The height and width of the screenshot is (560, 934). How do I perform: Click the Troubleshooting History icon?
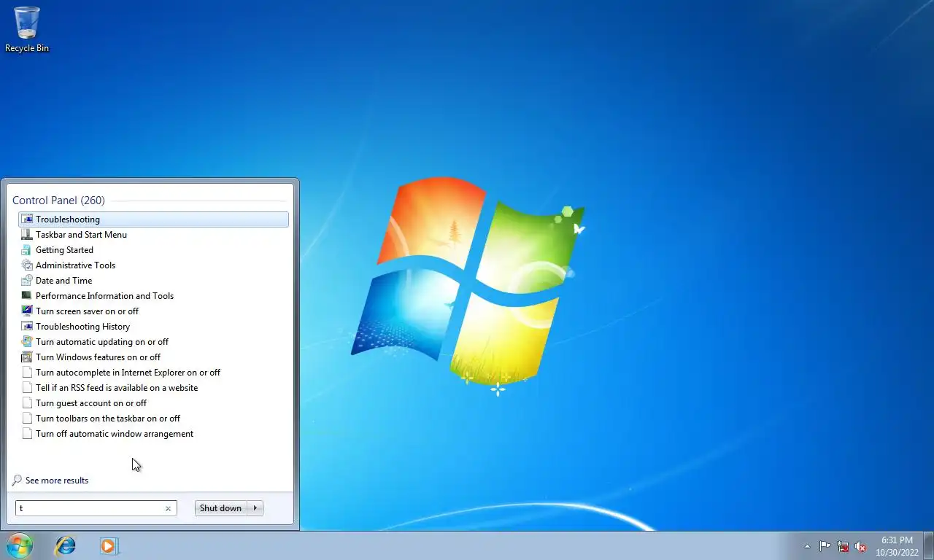coord(27,327)
